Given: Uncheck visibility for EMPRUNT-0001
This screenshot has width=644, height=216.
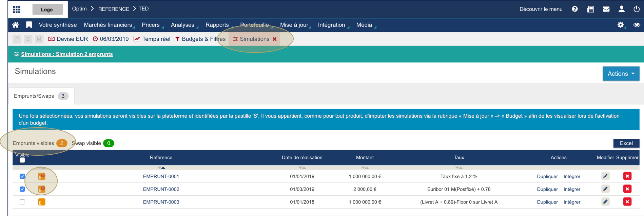Looking at the screenshot, I should [22, 176].
